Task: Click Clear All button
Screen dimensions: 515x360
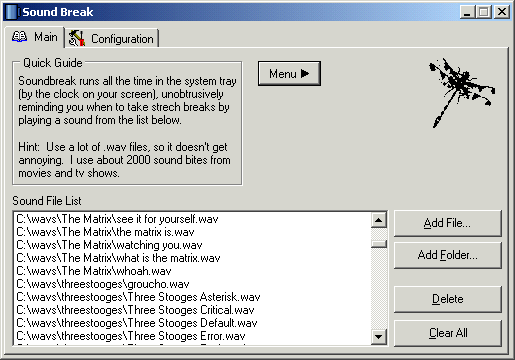Action: click(447, 333)
